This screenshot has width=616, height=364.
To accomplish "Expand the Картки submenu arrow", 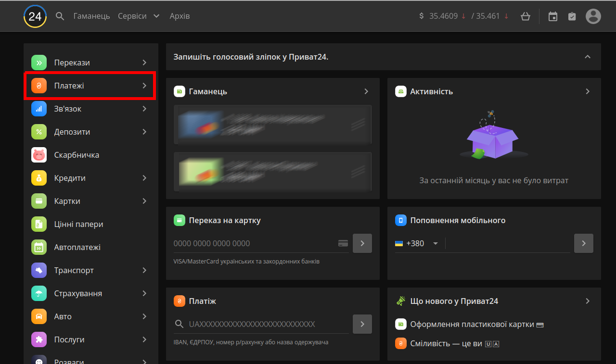I will tap(144, 201).
